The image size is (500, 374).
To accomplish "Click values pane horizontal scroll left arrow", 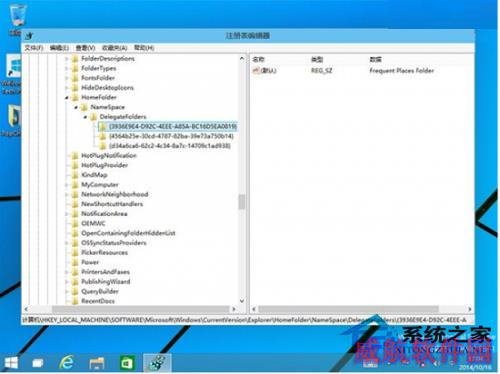I will pos(254,309).
